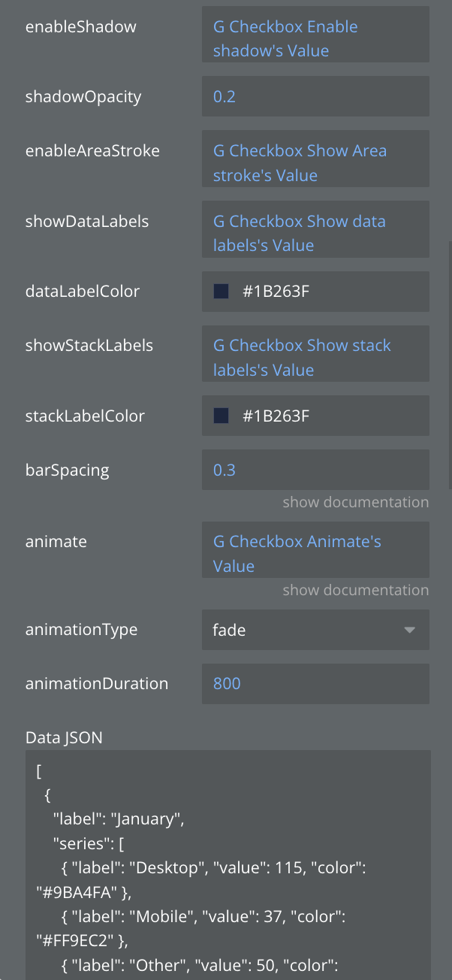The image size is (452, 980).
Task: Click the animationDuration property label
Action: click(x=97, y=684)
